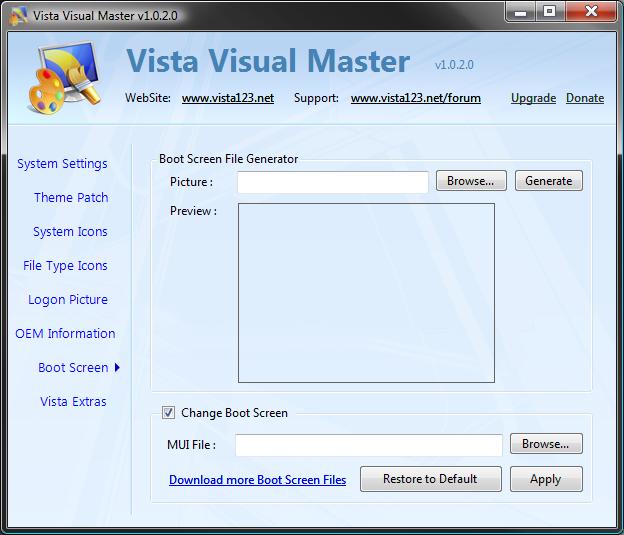
Task: Uncheck Change Boot Screen checkbox
Action: click(168, 412)
